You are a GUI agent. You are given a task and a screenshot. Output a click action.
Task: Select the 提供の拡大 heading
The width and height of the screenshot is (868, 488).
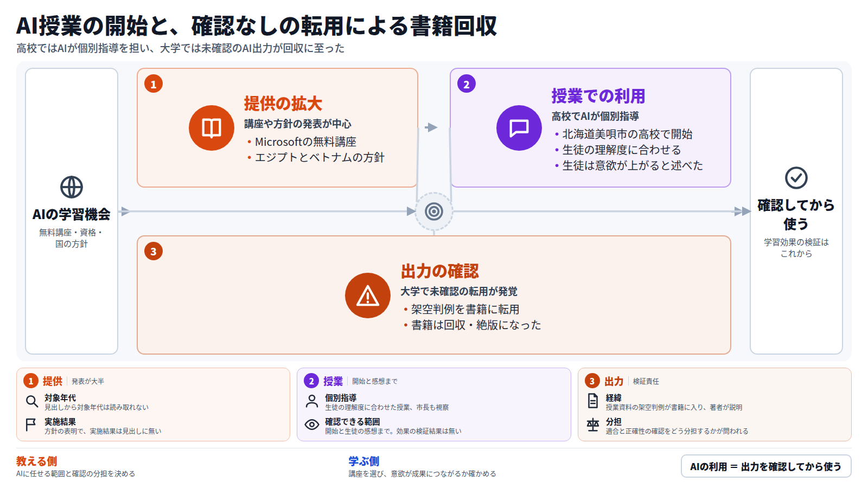[x=283, y=104]
